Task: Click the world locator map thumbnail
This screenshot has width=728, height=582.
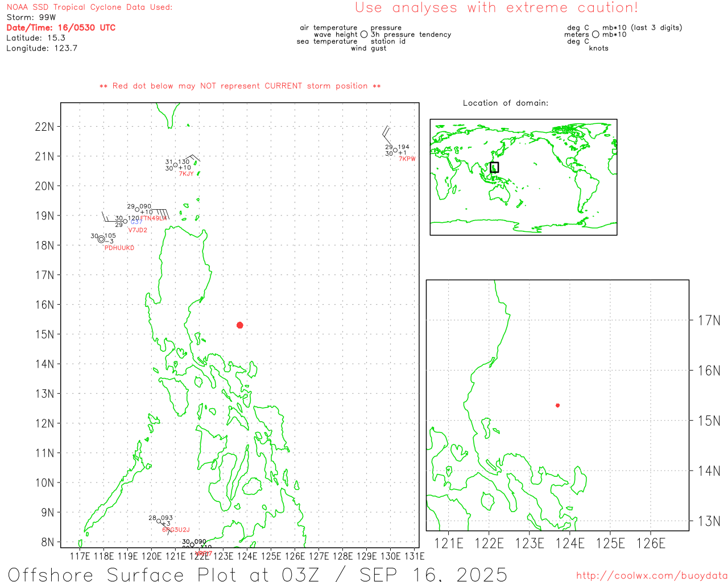Action: [x=523, y=177]
